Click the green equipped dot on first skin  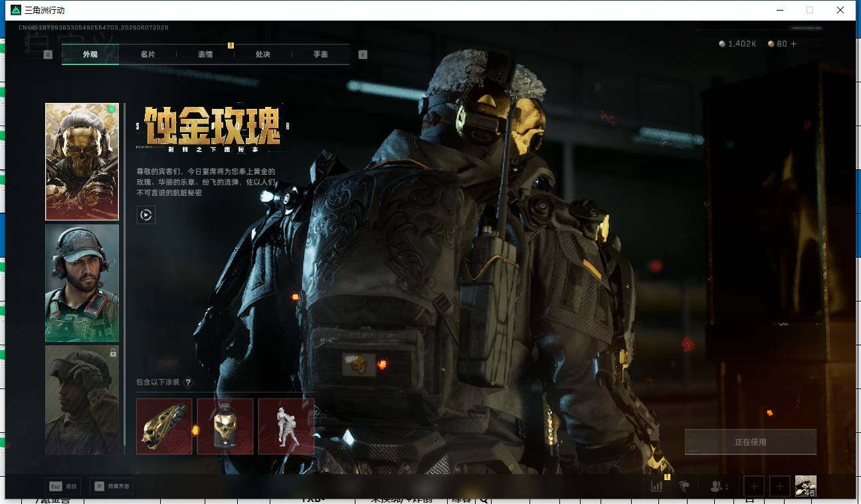(112, 110)
